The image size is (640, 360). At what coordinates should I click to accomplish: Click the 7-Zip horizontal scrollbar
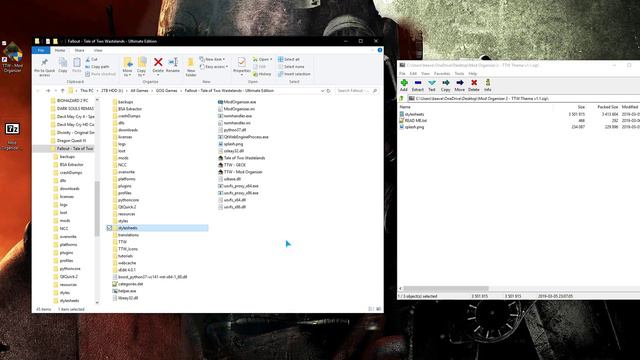pos(446,288)
